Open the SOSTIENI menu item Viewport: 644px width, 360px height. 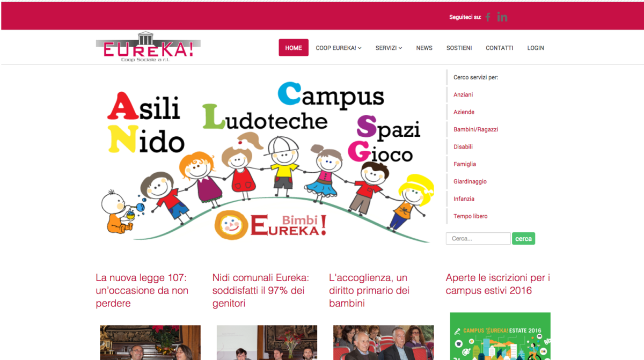pyautogui.click(x=459, y=48)
